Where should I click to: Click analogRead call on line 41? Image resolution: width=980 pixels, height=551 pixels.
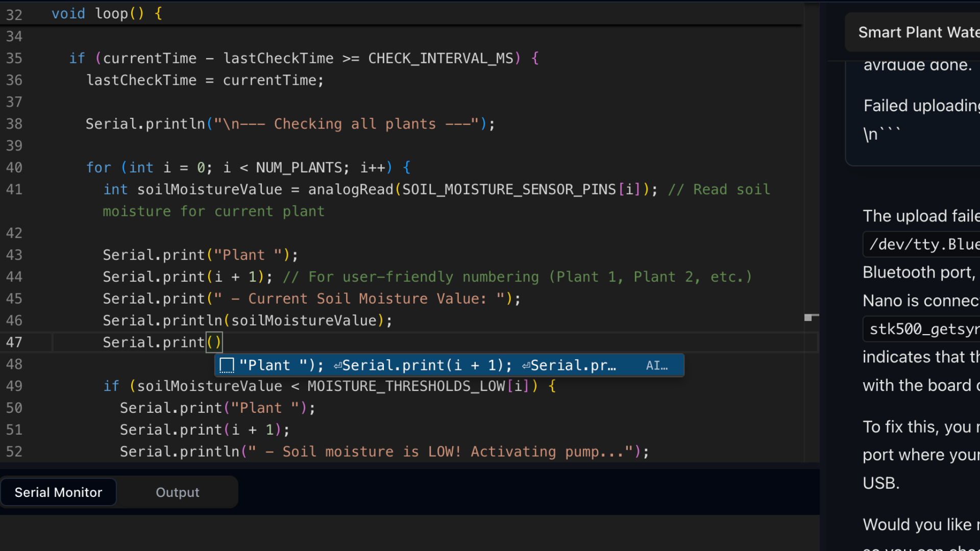pyautogui.click(x=351, y=190)
